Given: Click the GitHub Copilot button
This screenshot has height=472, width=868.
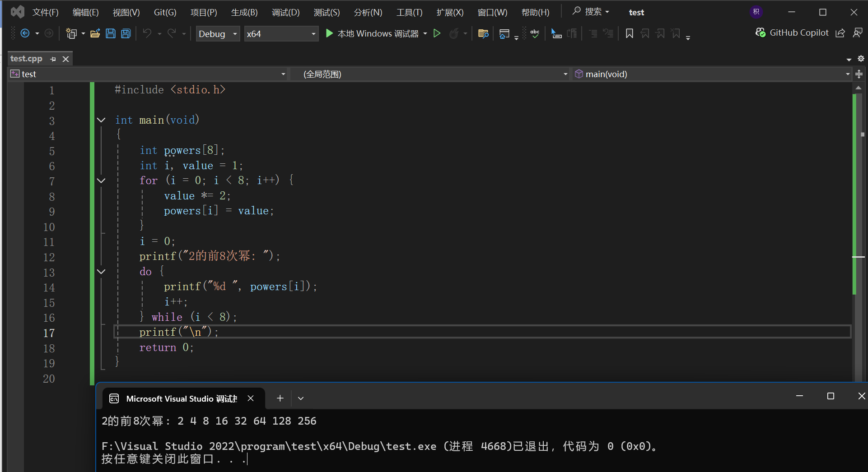Looking at the screenshot, I should (792, 32).
